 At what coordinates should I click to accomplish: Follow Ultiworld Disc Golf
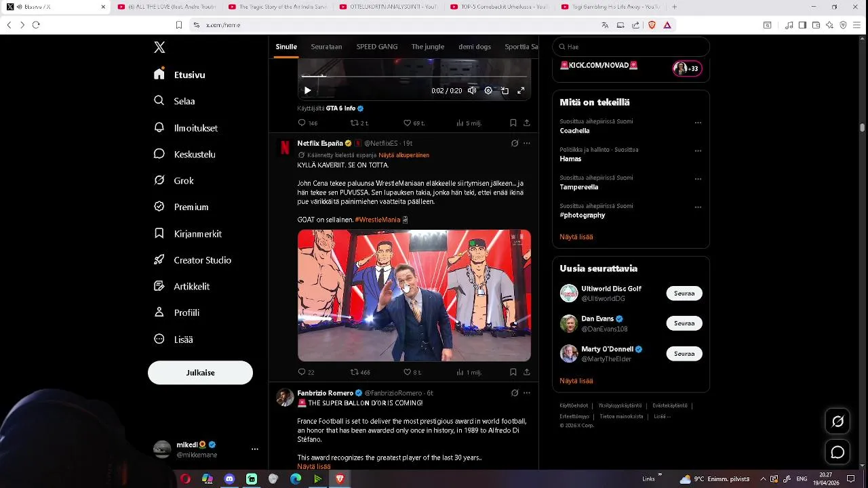684,293
